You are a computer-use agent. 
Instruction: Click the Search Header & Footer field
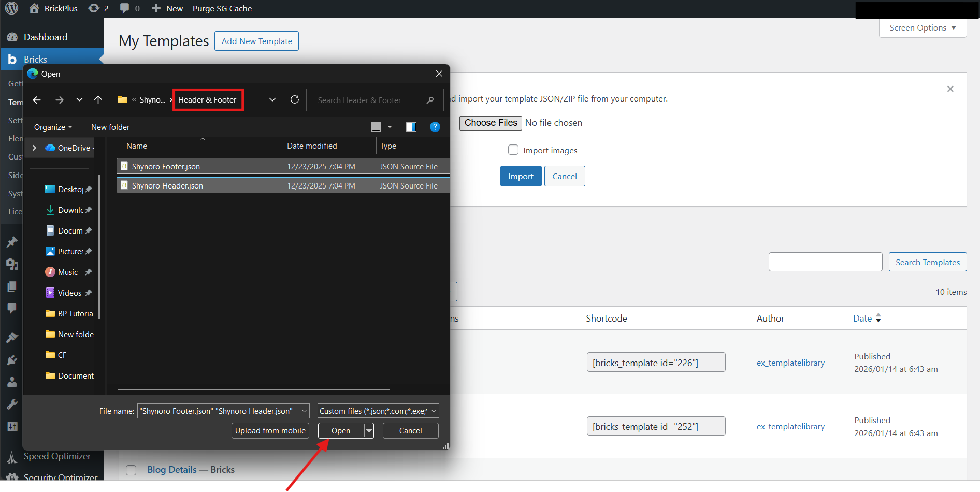[378, 100]
